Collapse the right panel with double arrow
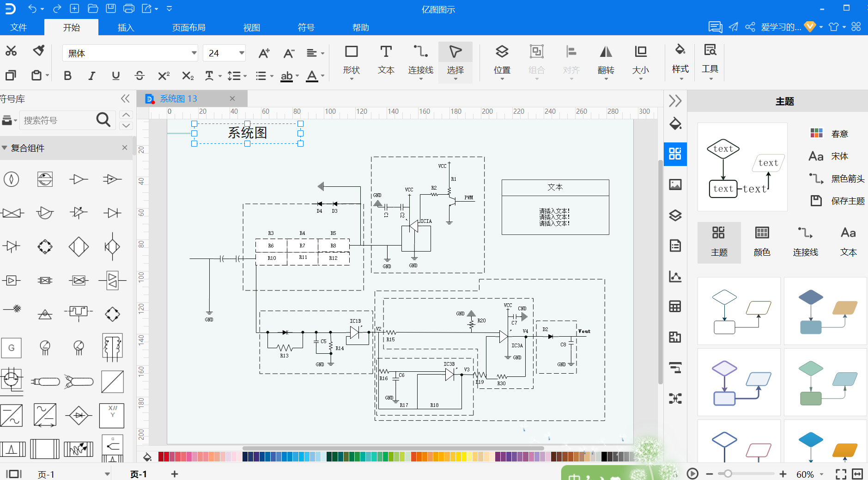 (675, 101)
